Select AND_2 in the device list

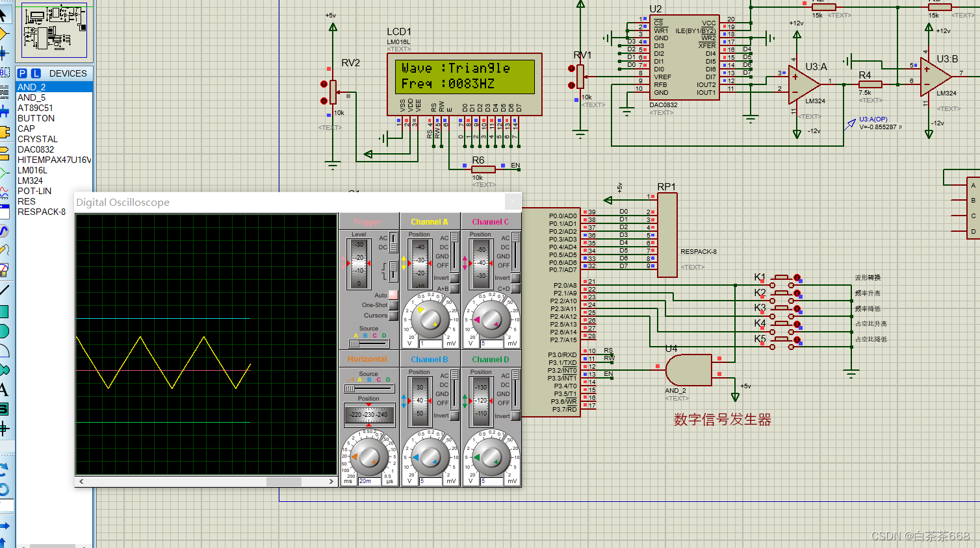[x=55, y=87]
